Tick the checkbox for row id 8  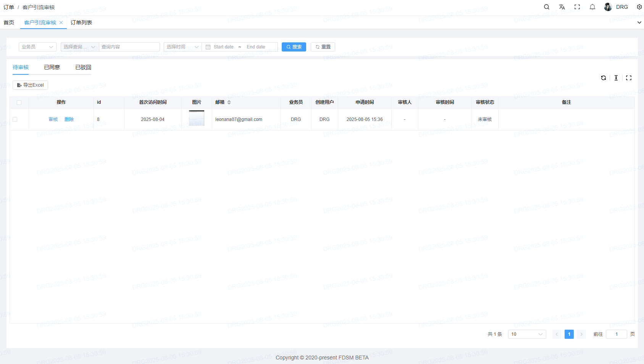coord(15,119)
